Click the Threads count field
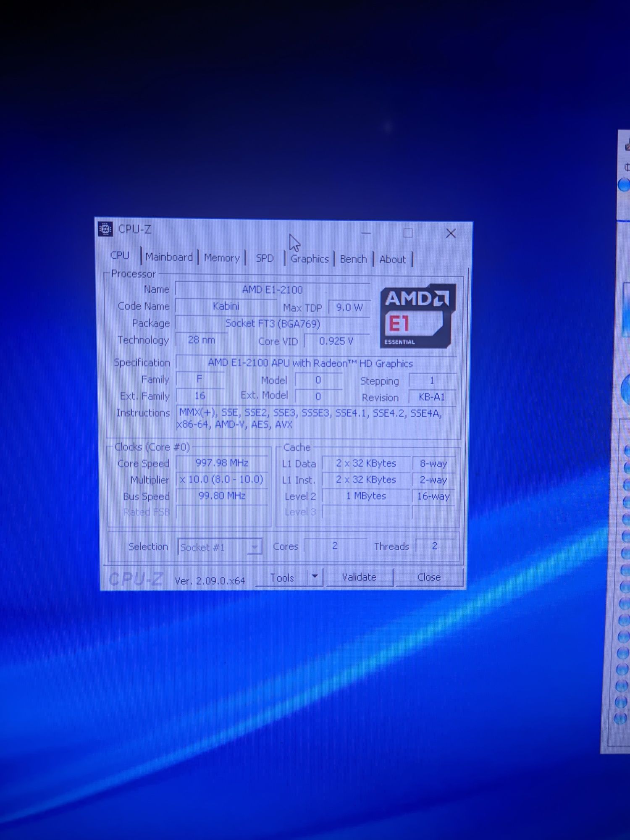The width and height of the screenshot is (630, 840). (435, 546)
